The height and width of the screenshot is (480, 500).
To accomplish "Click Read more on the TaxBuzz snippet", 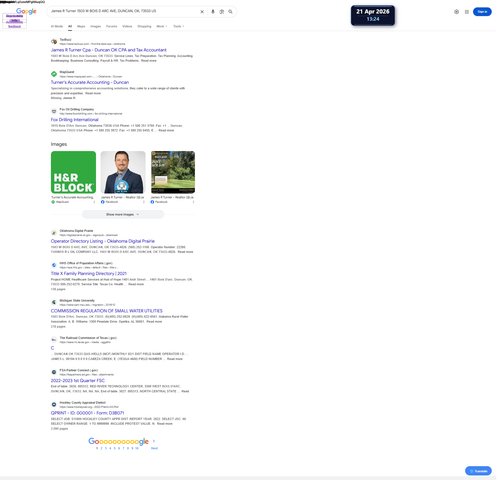I will (x=149, y=61).
